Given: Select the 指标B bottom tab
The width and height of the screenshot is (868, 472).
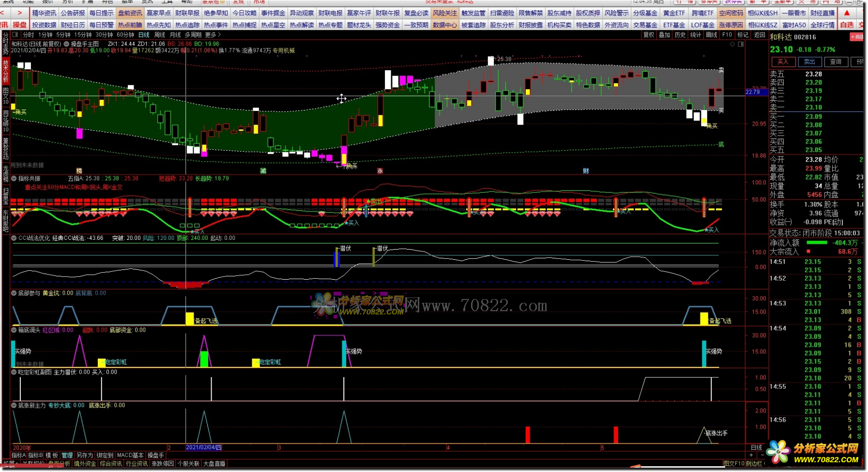Looking at the screenshot, I should click(35, 456).
